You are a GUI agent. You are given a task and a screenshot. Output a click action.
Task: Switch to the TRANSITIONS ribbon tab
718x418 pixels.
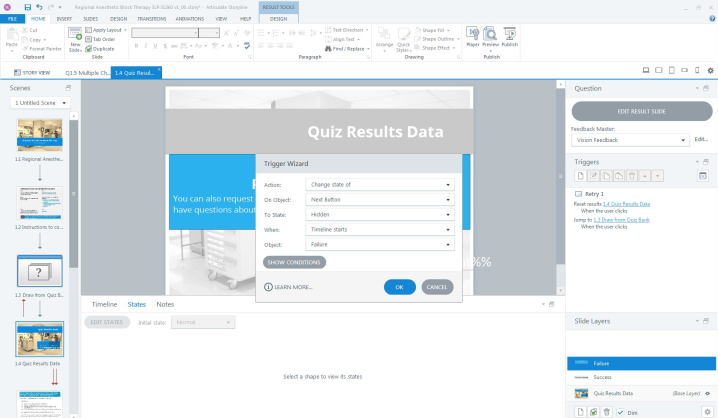pyautogui.click(x=152, y=19)
